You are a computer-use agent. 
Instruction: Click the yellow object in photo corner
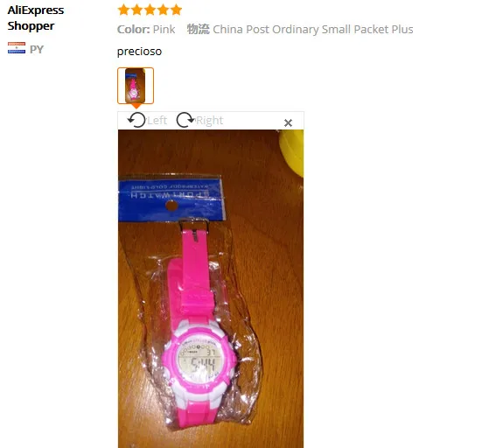291,152
